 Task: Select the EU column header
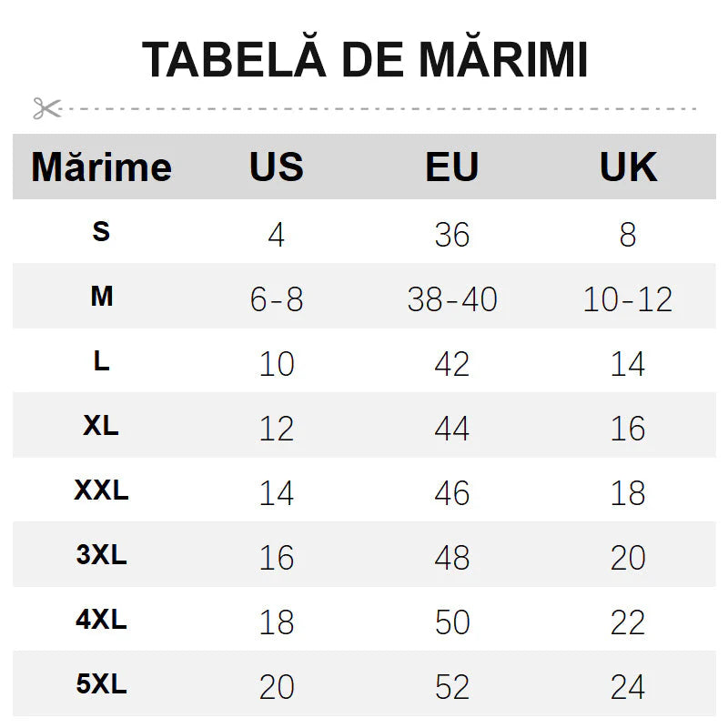tap(452, 167)
